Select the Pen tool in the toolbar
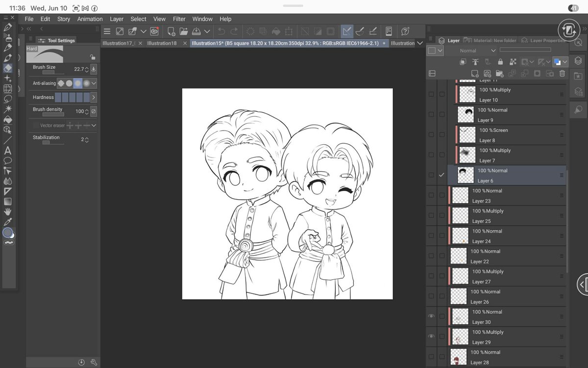 tap(8, 27)
